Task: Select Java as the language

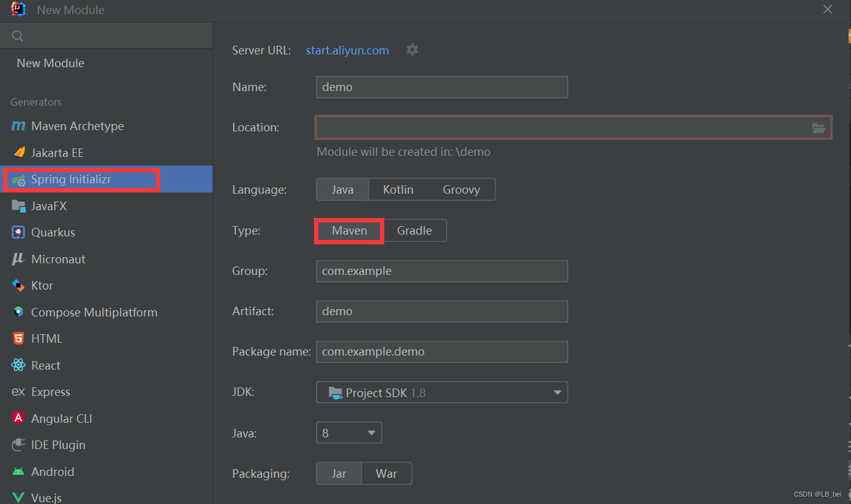Action: tap(343, 189)
